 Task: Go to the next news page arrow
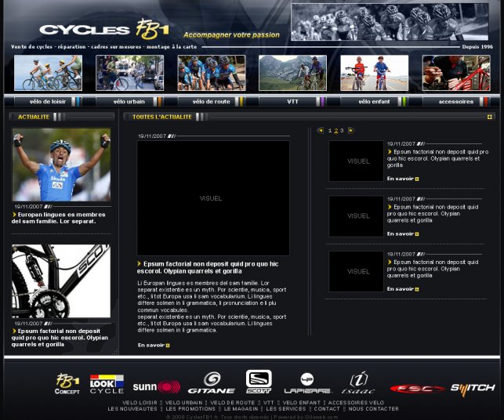(x=350, y=130)
